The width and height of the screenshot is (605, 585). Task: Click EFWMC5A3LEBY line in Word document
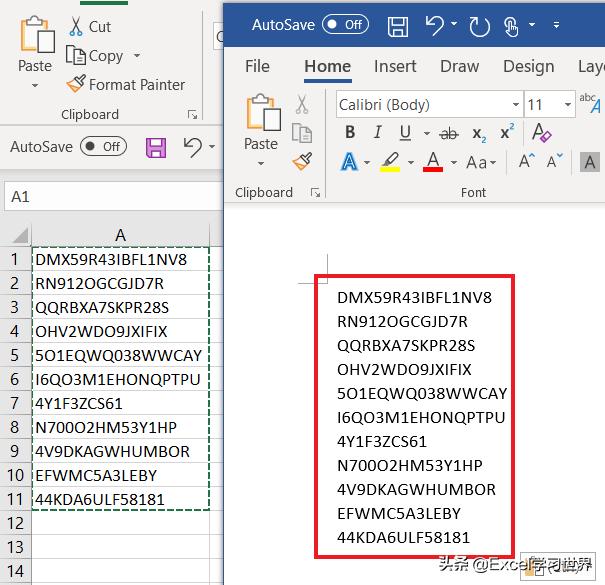click(x=399, y=514)
